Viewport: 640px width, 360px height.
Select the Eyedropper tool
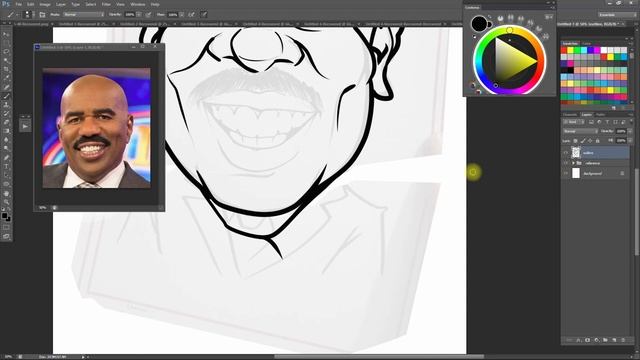tap(6, 78)
